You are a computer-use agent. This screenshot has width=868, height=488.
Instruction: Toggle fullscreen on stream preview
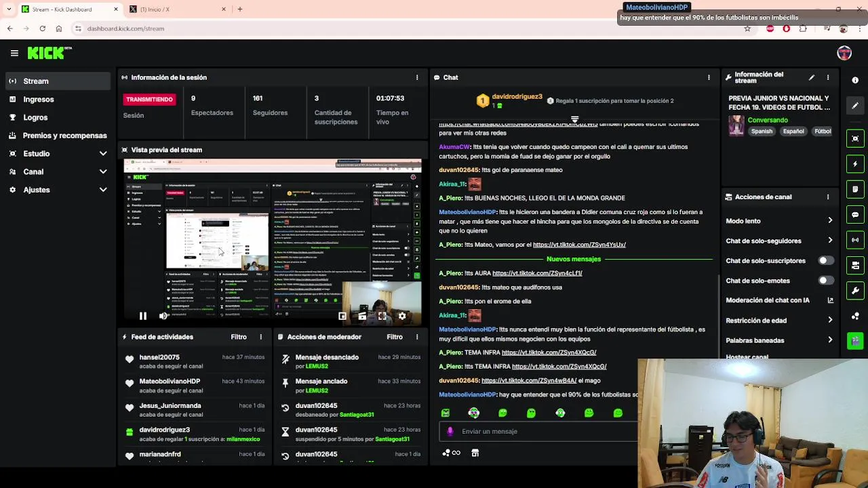coord(382,317)
